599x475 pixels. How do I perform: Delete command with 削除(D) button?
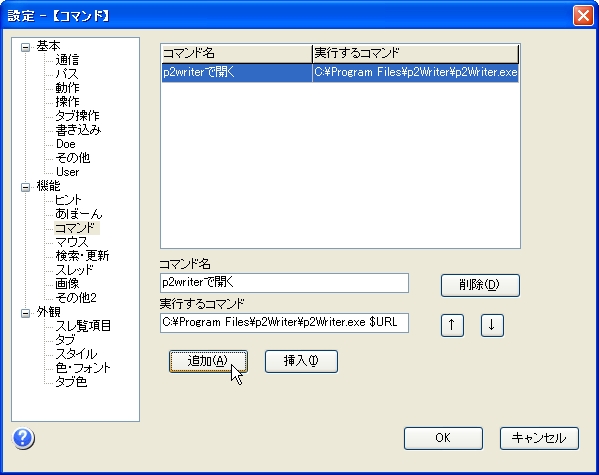(x=480, y=285)
